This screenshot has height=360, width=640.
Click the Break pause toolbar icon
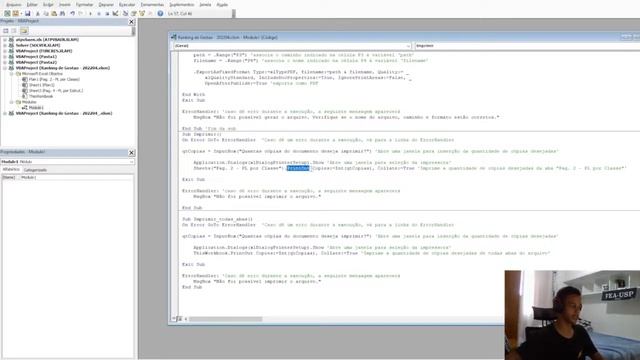[99, 13]
